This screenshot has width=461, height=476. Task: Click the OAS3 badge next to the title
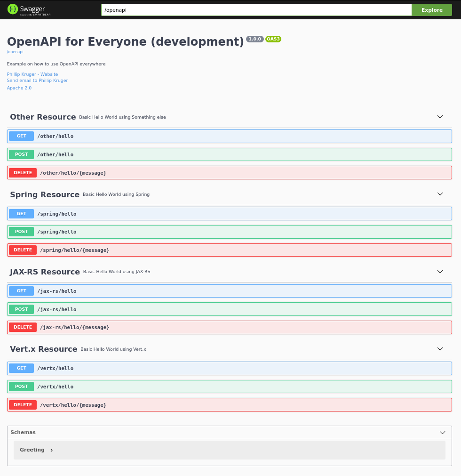pyautogui.click(x=273, y=39)
